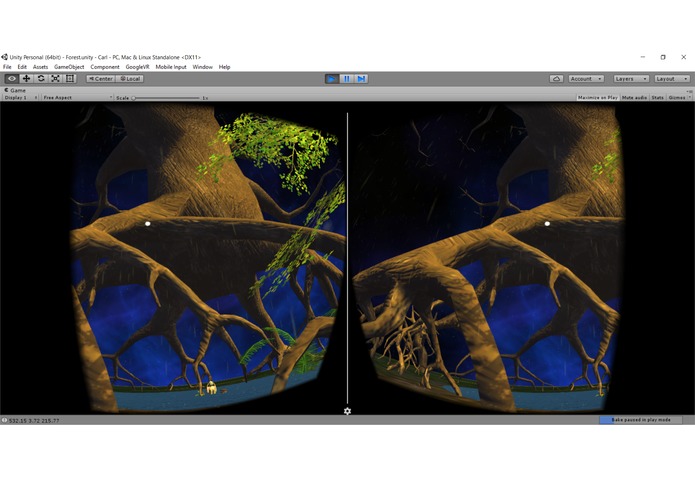
Task: Open the Display 1 dropdown
Action: tap(21, 97)
